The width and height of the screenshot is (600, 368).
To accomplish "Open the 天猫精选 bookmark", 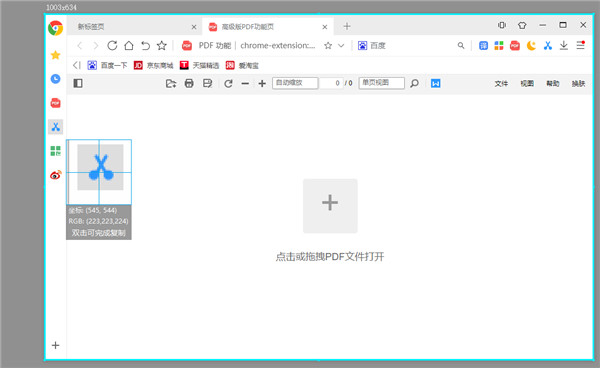I will 199,65.
